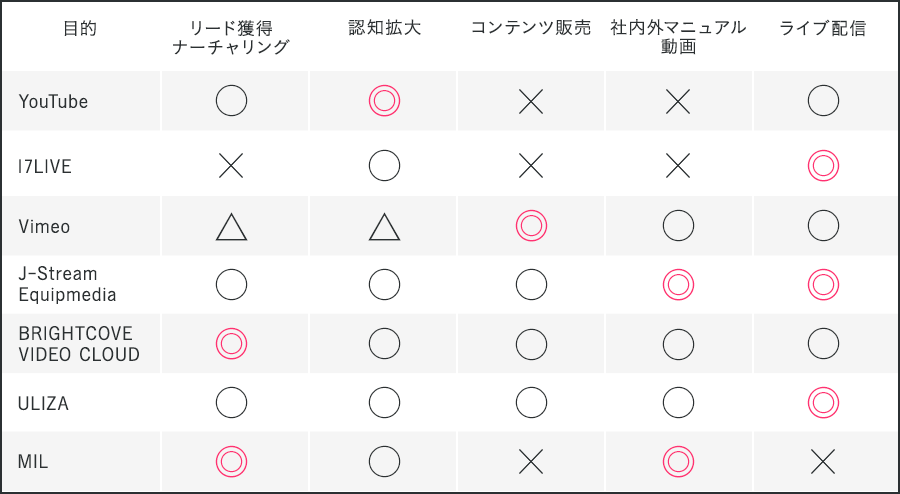This screenshot has width=900, height=494.
Task: Click YouTube's X mark under コンテンツ販売
Action: (531, 101)
